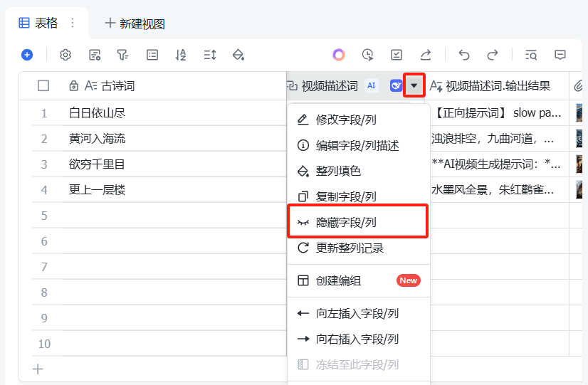Viewport: 588px width, 385px height.
Task: Open the attachment thumbnail in row 1
Action: coord(579,113)
